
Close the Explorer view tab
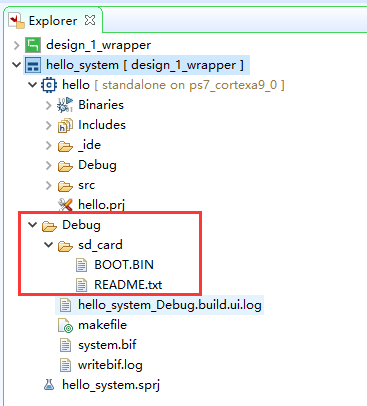point(90,20)
